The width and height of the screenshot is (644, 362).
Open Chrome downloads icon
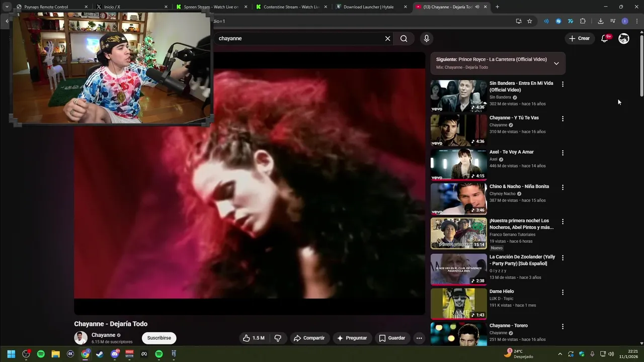click(x=601, y=21)
